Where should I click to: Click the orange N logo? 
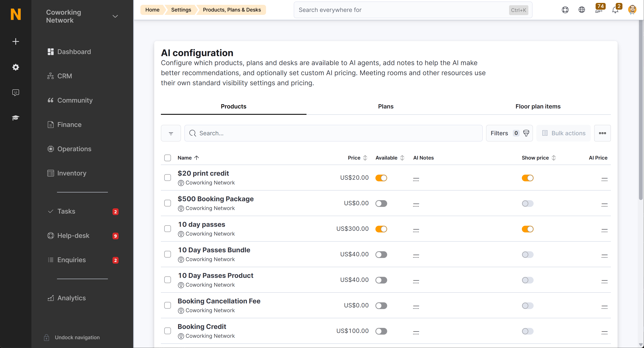(16, 14)
